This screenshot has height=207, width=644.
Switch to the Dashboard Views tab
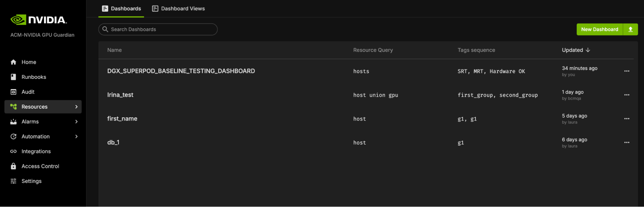click(x=178, y=9)
